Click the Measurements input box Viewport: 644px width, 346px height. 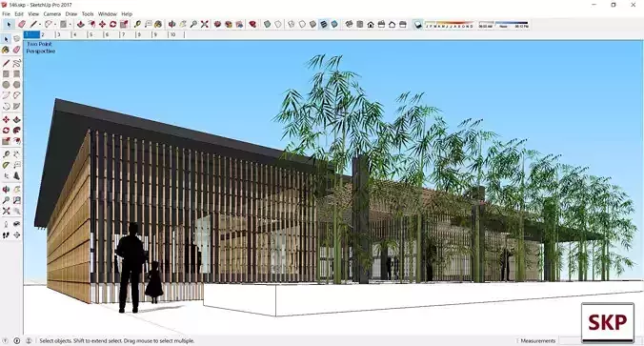point(570,340)
